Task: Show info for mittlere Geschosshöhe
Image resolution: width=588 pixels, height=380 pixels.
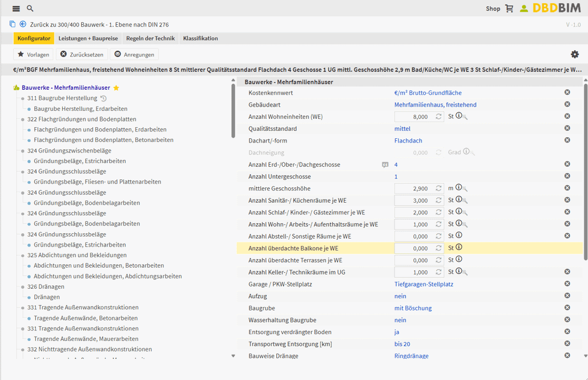Action: [x=459, y=187]
